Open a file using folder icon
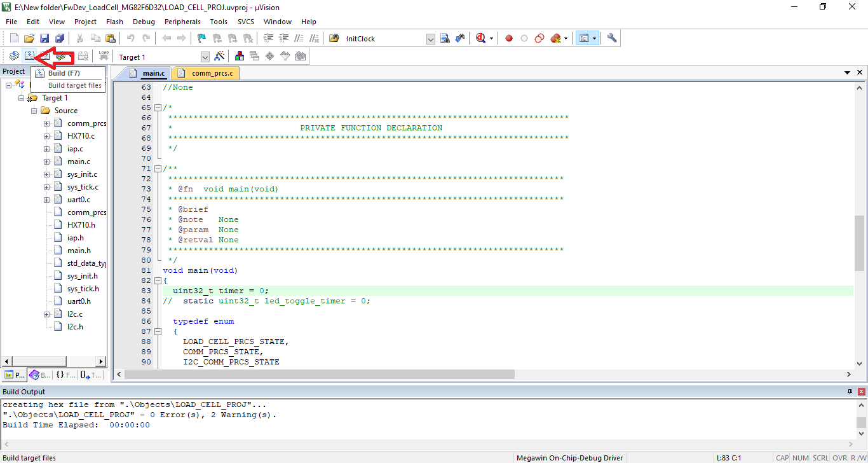The width and height of the screenshot is (868, 463). click(x=29, y=38)
